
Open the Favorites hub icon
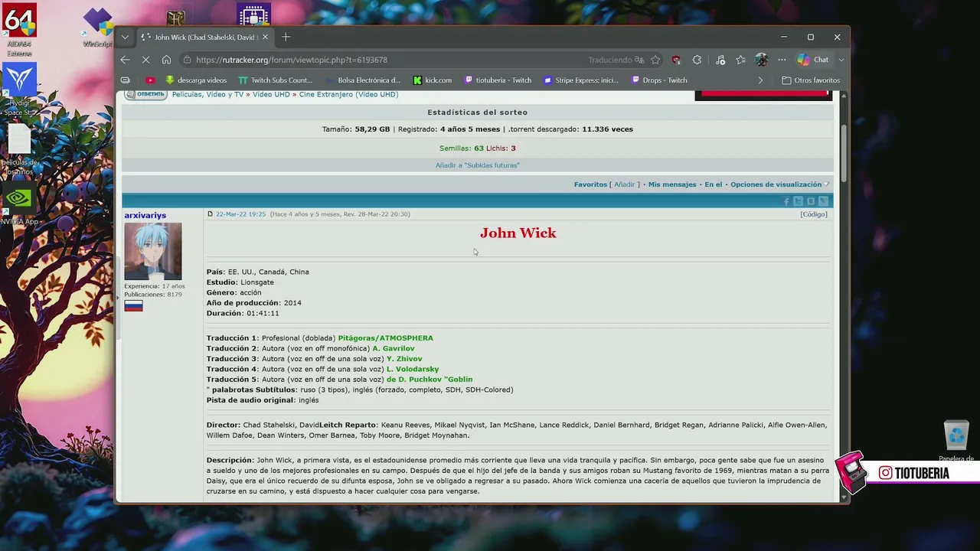click(x=740, y=60)
